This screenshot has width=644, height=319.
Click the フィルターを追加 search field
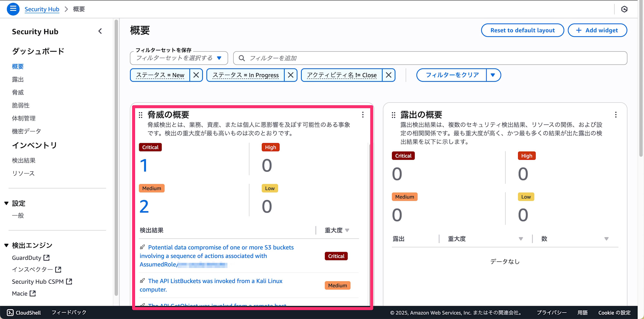pos(430,58)
